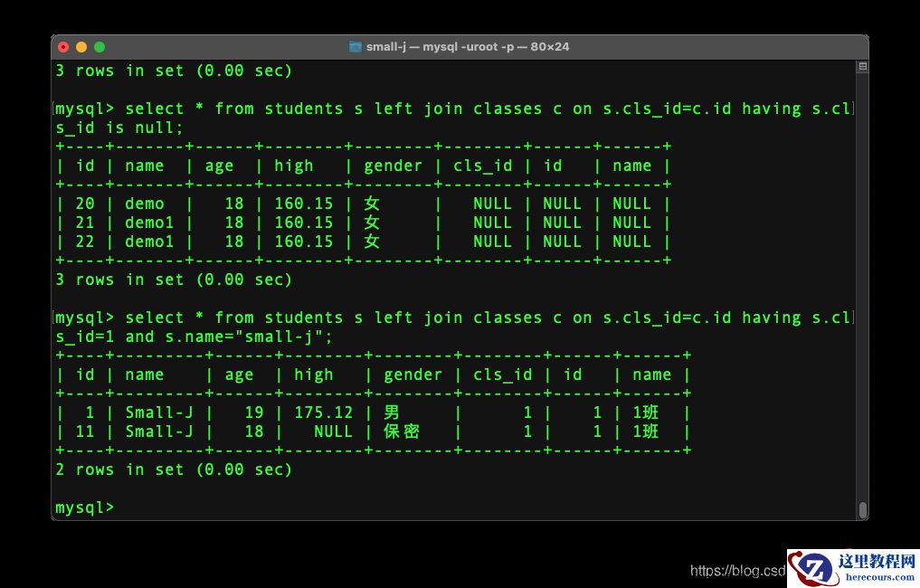This screenshot has width=920, height=588.
Task: Click the cls_id "NULL" in row 21
Action: (x=492, y=223)
